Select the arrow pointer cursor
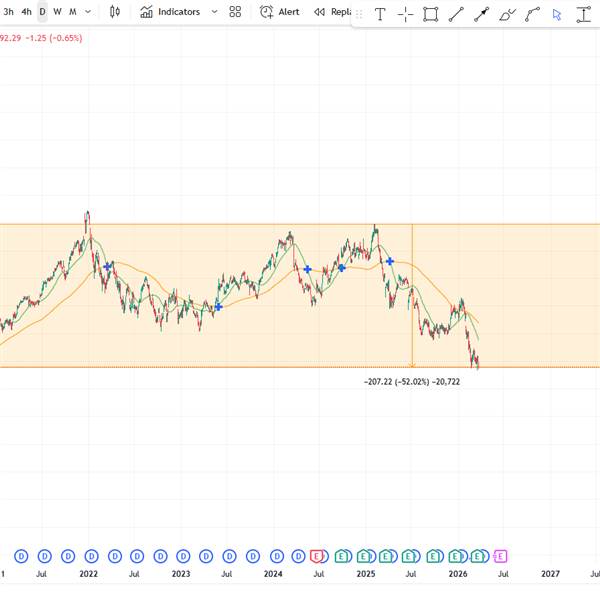 point(557,15)
